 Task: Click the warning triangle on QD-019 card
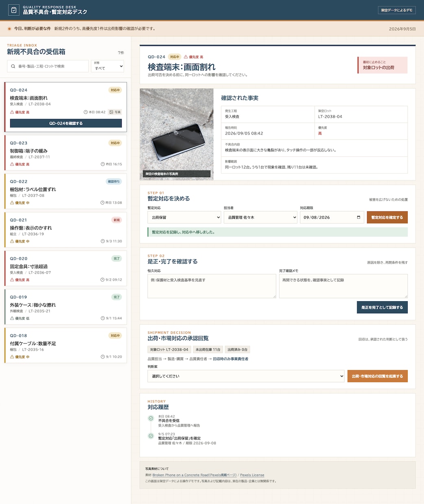click(x=12, y=319)
